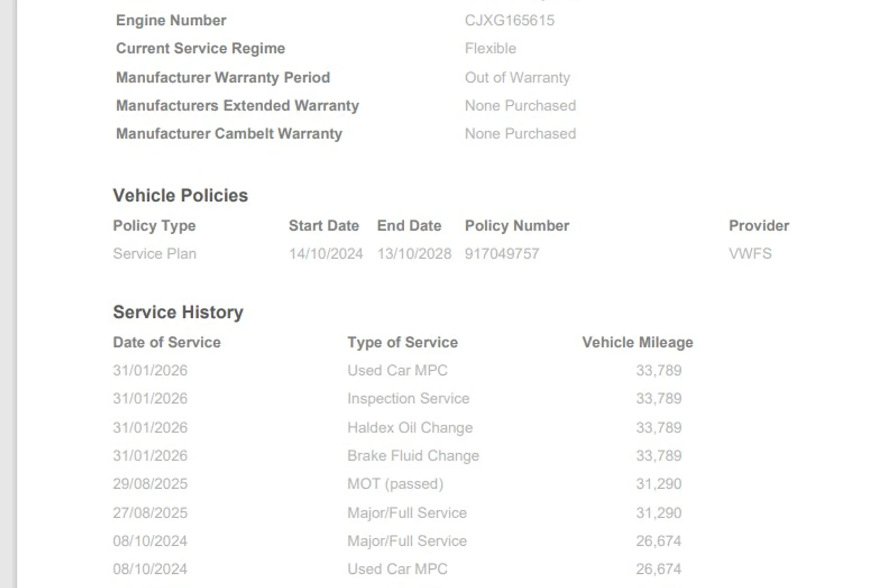
Task: Select the Inspection Service row
Action: [x=408, y=398]
